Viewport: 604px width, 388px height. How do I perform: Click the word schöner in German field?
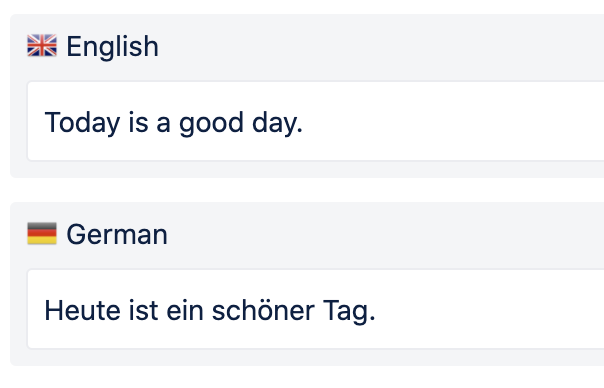pyautogui.click(x=263, y=311)
